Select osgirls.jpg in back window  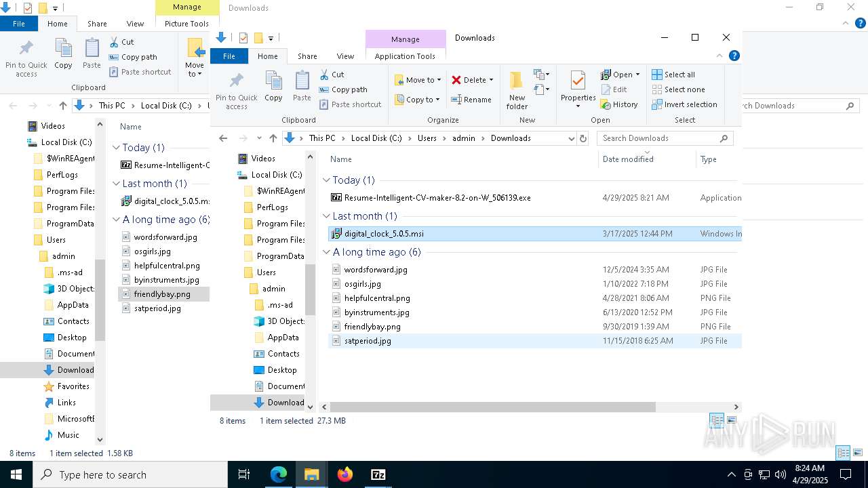153,251
